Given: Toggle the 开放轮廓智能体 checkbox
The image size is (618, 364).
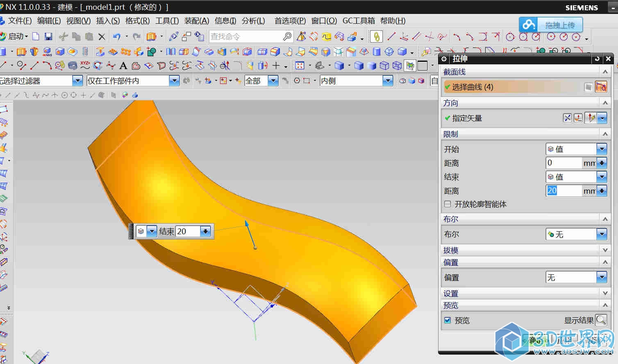Looking at the screenshot, I should point(448,204).
